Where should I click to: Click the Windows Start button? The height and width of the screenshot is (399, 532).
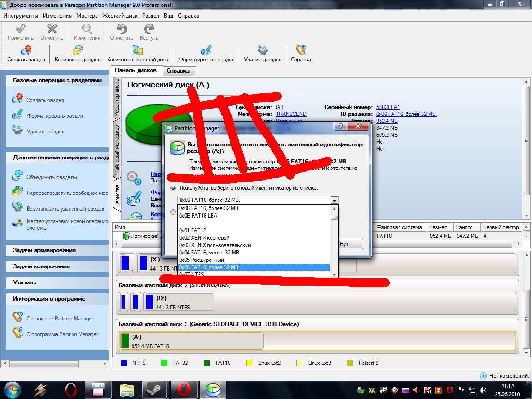(12, 390)
